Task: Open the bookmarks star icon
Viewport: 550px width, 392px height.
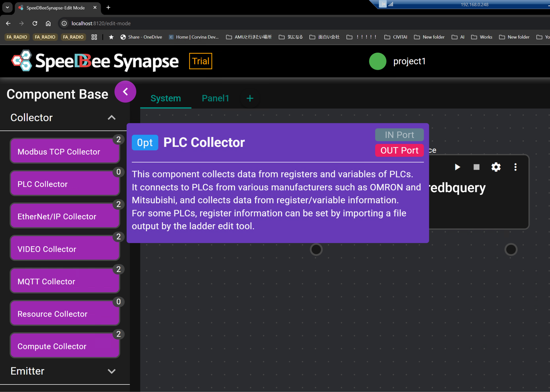Action: tap(111, 37)
